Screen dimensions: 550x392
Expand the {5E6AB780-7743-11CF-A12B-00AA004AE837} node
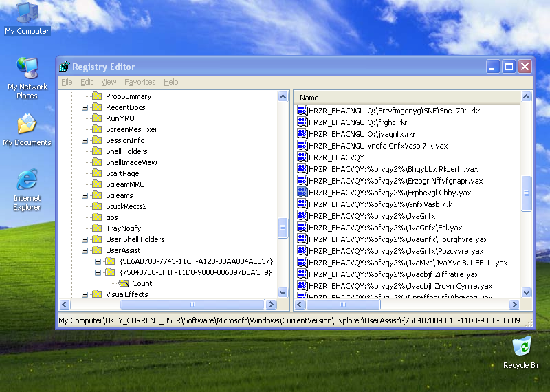pyautogui.click(x=98, y=261)
